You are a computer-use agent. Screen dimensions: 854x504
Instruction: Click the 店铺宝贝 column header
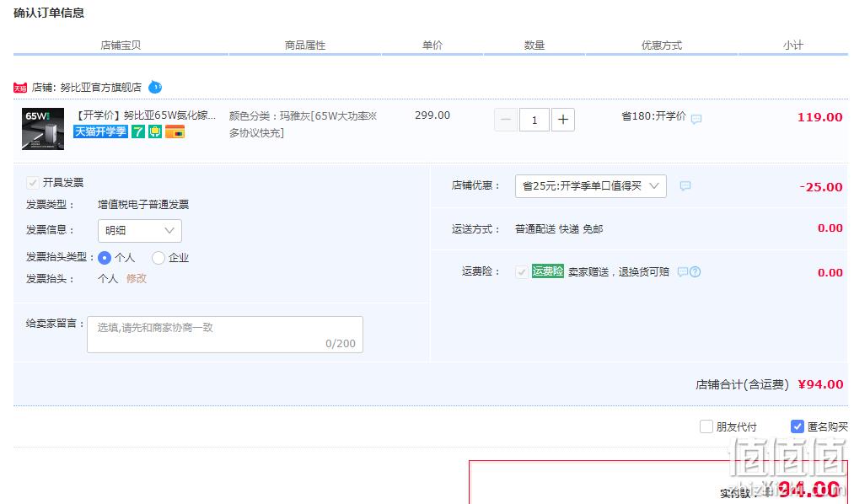tap(121, 46)
